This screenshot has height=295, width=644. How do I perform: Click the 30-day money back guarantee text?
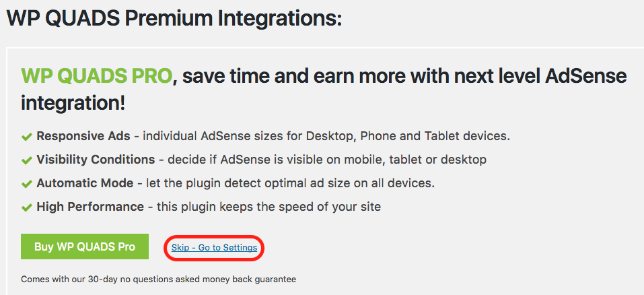point(158,279)
